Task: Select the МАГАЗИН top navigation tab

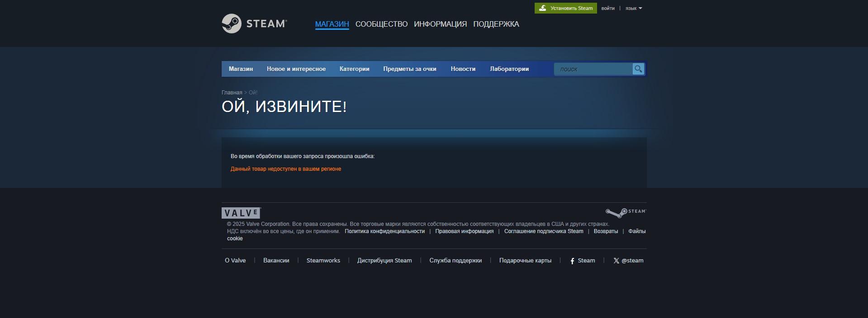Action: point(332,24)
